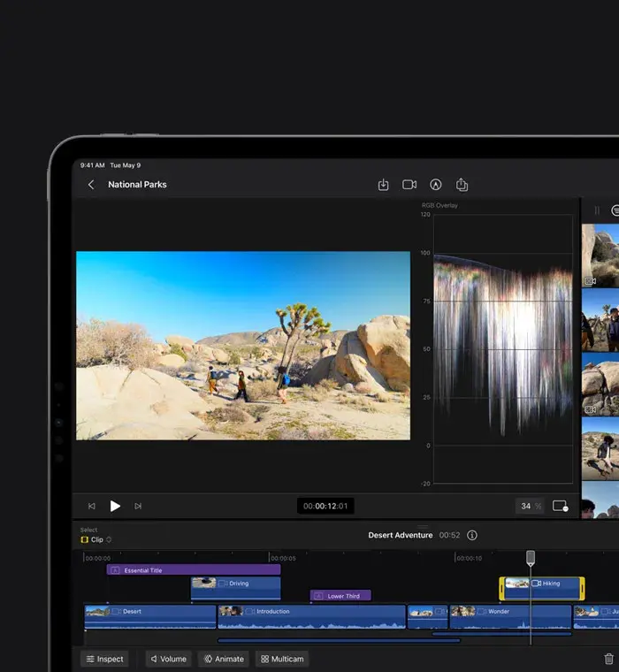Select the Hiking clip
Screen dimensions: 619x672
tap(542, 588)
